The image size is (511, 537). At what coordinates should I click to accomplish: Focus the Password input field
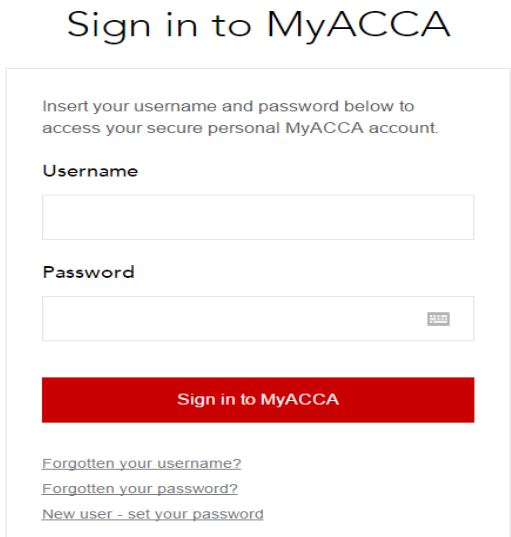(258, 319)
